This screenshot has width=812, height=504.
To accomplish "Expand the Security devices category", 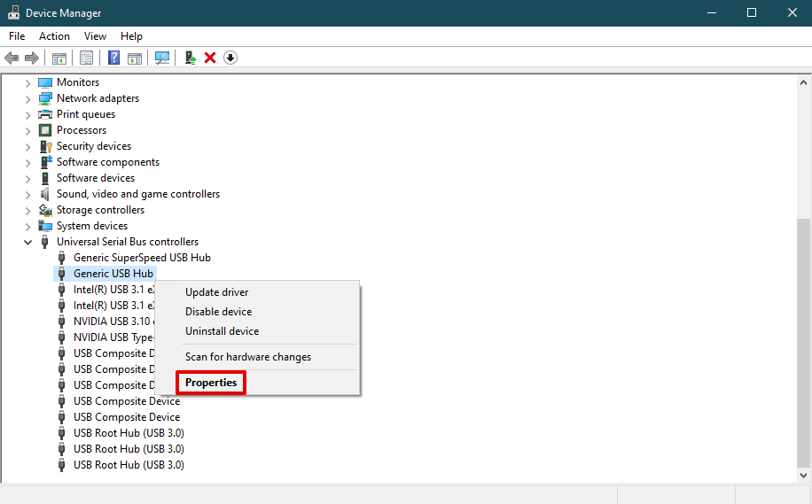I will pyautogui.click(x=28, y=147).
